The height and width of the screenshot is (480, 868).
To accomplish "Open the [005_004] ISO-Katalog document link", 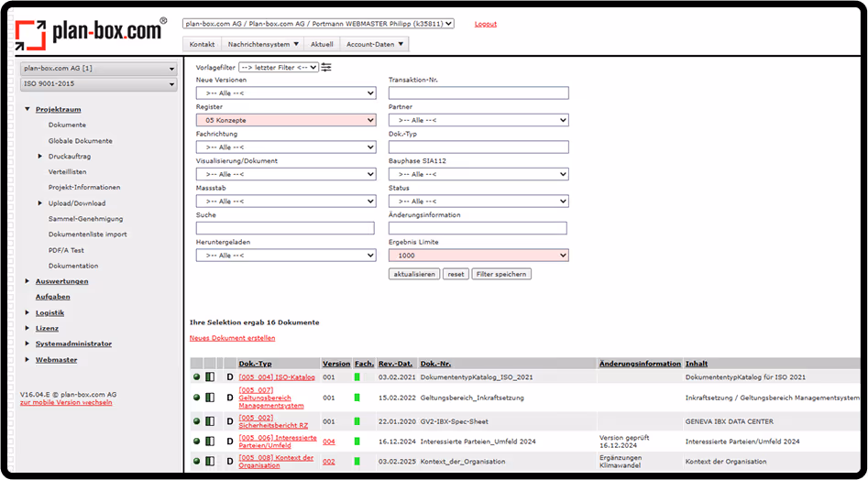I will 277,377.
